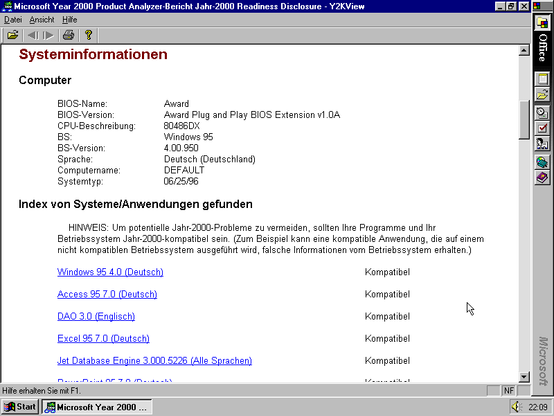
Task: Open the Datei menu
Action: point(13,20)
